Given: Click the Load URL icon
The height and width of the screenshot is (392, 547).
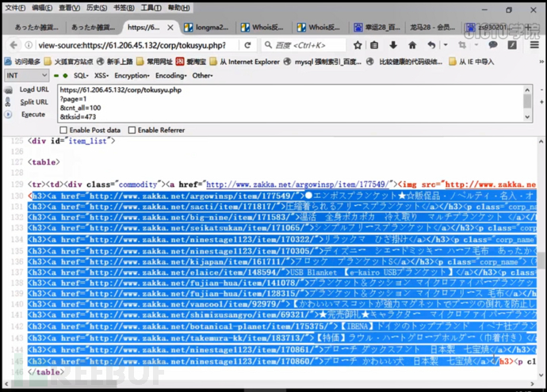Looking at the screenshot, I should 9,90.
